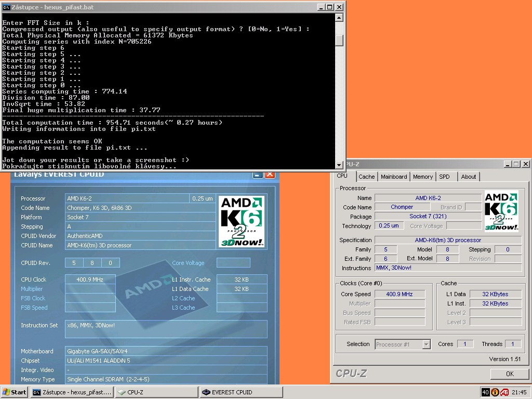Click Motherboard value Gigabyte GA-5AX/5AXr4

pos(166,351)
